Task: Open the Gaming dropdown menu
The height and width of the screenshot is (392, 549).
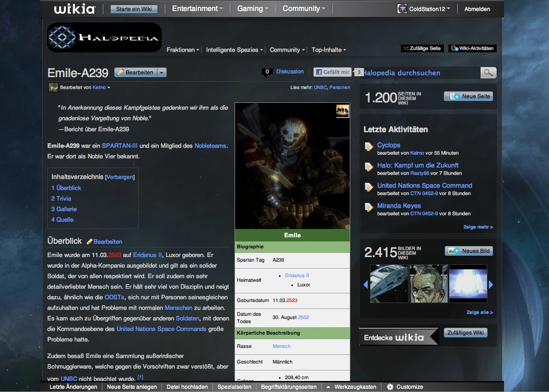Action: 253,9
